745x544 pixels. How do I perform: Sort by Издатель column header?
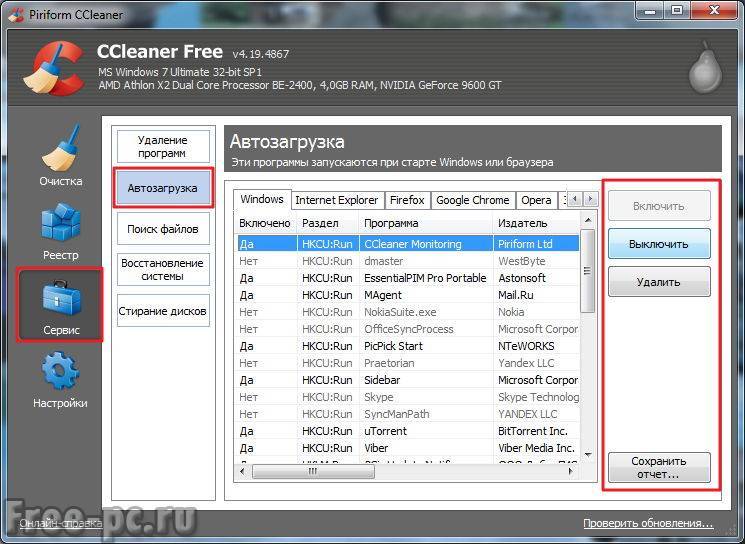[536, 223]
